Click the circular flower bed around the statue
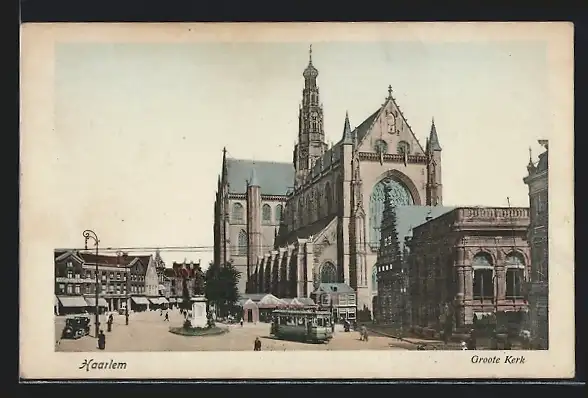Image resolution: width=588 pixels, height=398 pixels. pyautogui.click(x=198, y=331)
